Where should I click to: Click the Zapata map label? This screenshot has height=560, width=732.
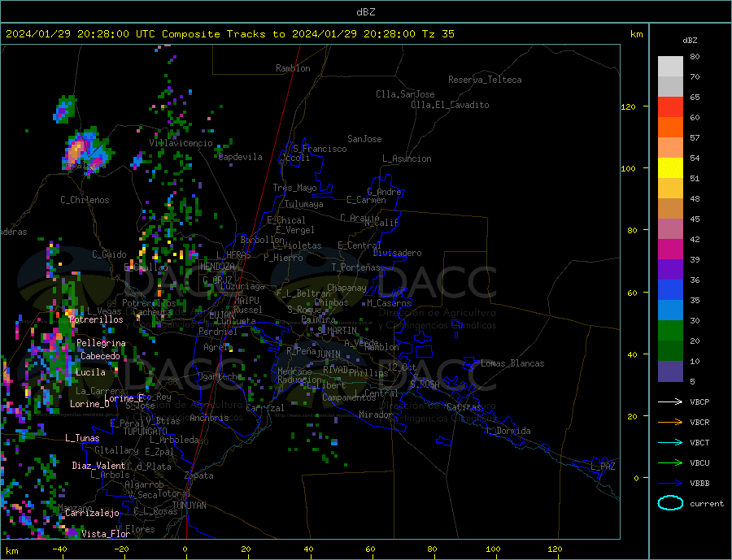click(199, 475)
